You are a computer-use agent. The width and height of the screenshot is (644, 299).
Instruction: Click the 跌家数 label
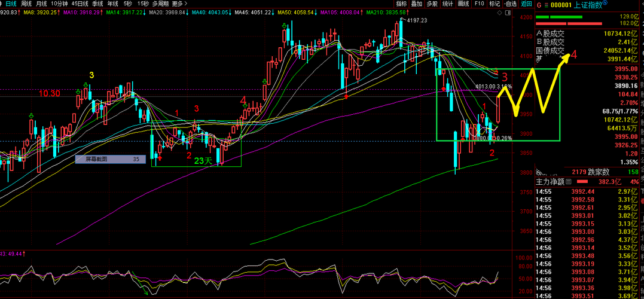597,171
